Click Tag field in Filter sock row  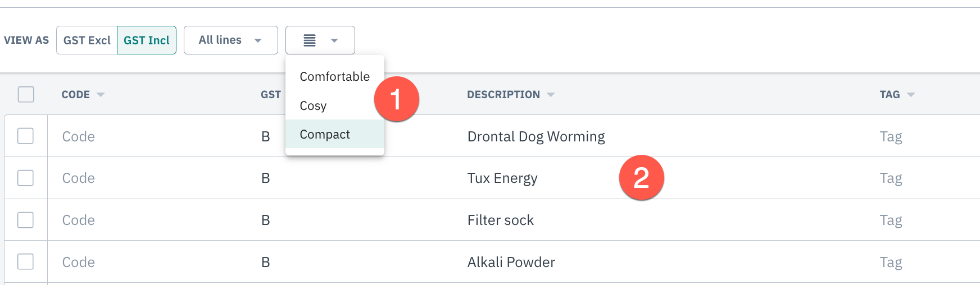[x=891, y=220]
